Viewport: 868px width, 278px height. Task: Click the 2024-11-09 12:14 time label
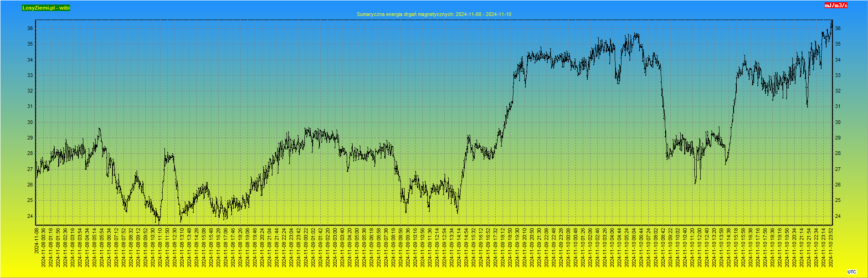click(437, 247)
